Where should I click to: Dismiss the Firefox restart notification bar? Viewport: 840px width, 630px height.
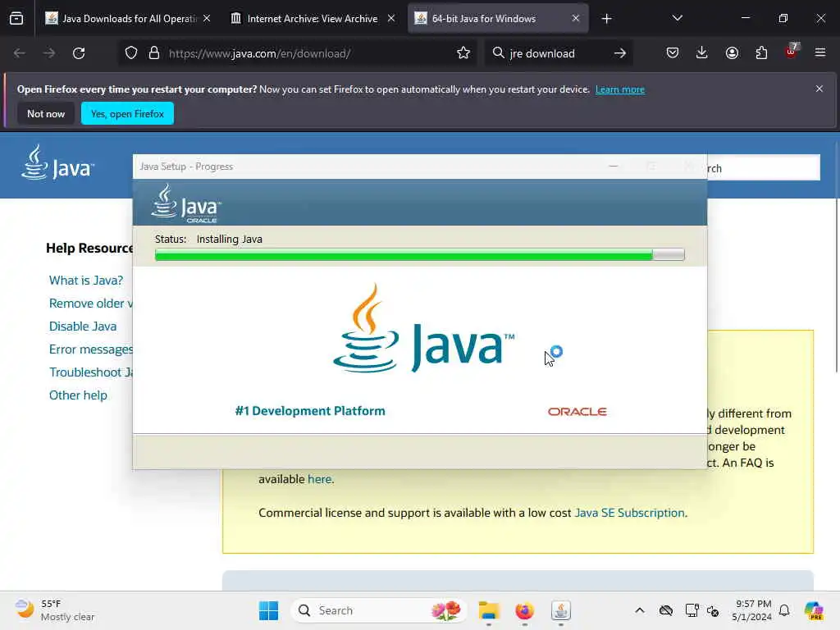click(819, 89)
